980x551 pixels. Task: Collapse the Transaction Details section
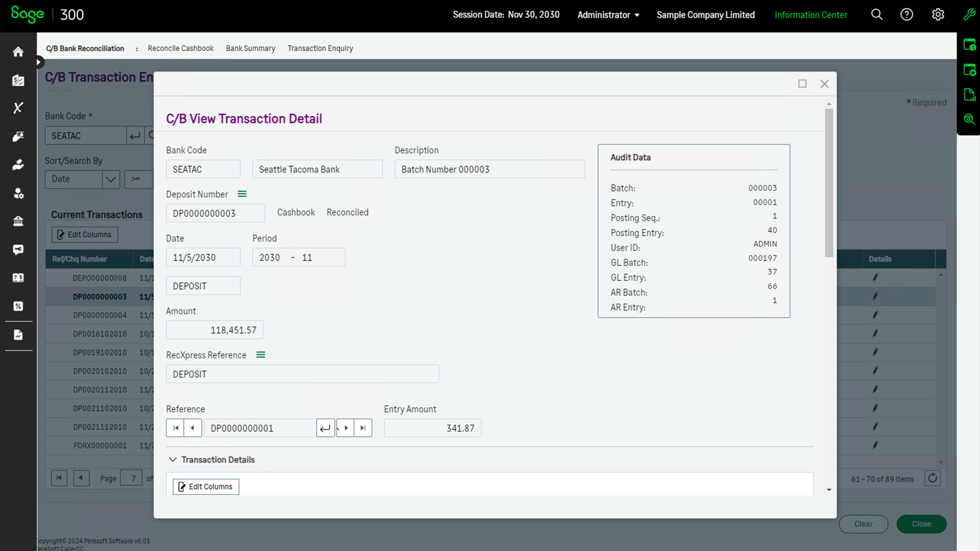pos(173,459)
